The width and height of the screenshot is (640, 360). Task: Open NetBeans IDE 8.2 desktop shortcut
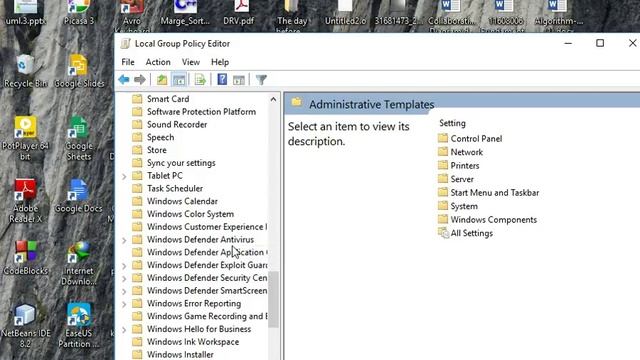[25, 326]
